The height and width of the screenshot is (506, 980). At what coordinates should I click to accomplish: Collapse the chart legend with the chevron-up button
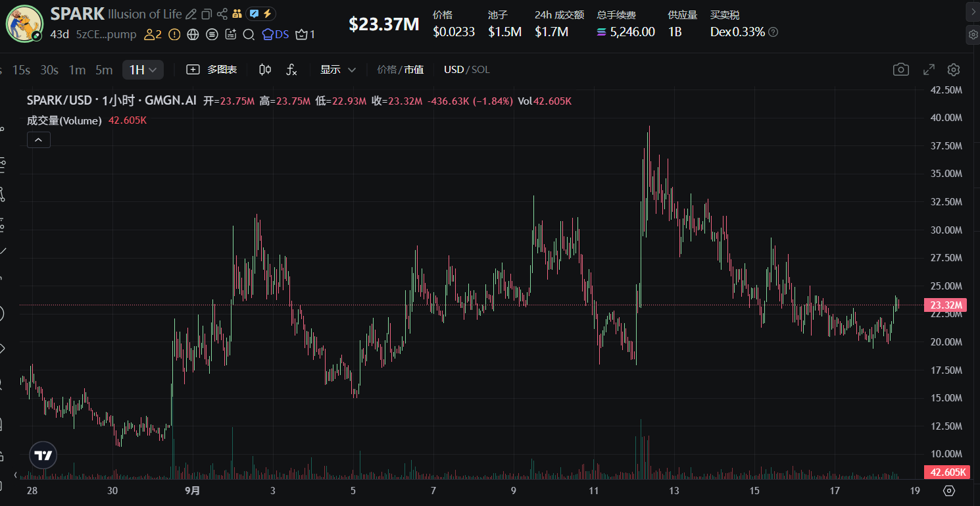coord(39,139)
